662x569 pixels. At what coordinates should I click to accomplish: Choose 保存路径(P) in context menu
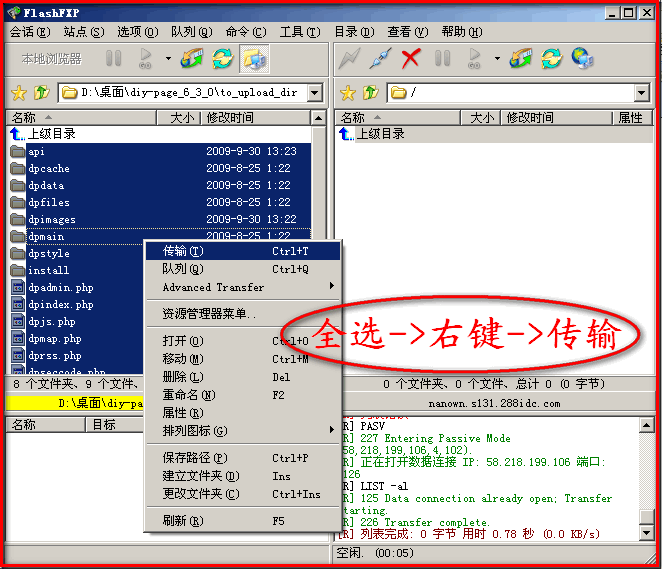(243, 458)
